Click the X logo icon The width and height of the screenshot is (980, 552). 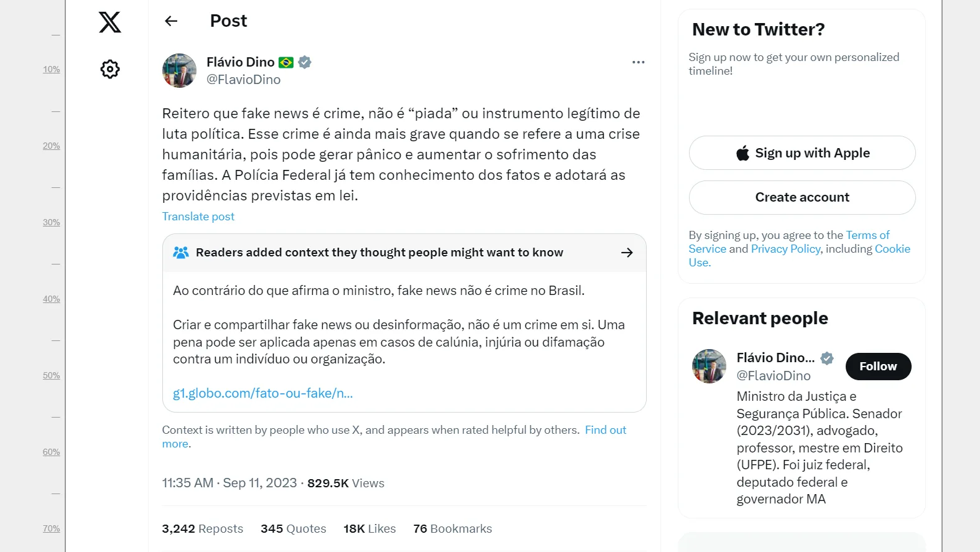coord(110,22)
